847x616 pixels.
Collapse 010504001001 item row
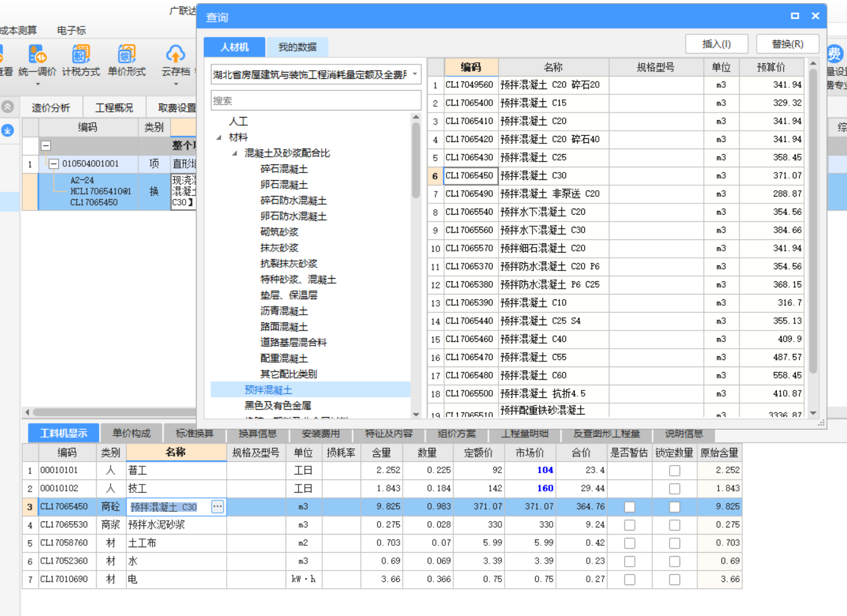coord(54,164)
